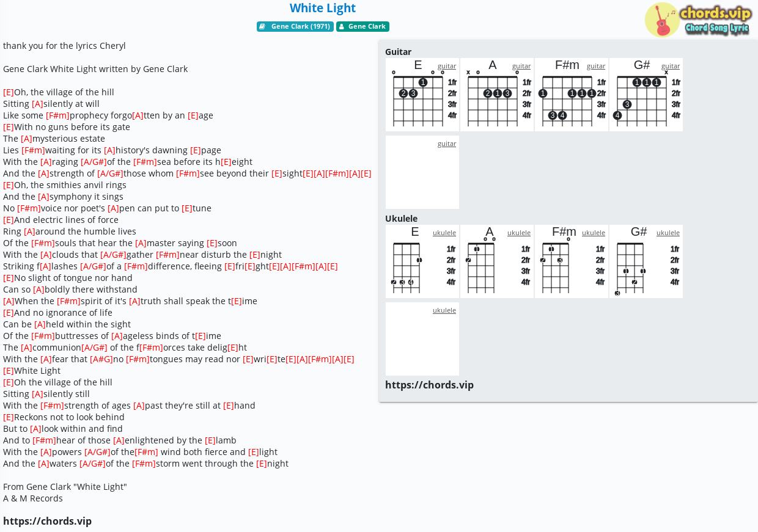This screenshot has height=532, width=758.
Task: Click [A] chord before 'look within and find'
Action: [35, 429]
